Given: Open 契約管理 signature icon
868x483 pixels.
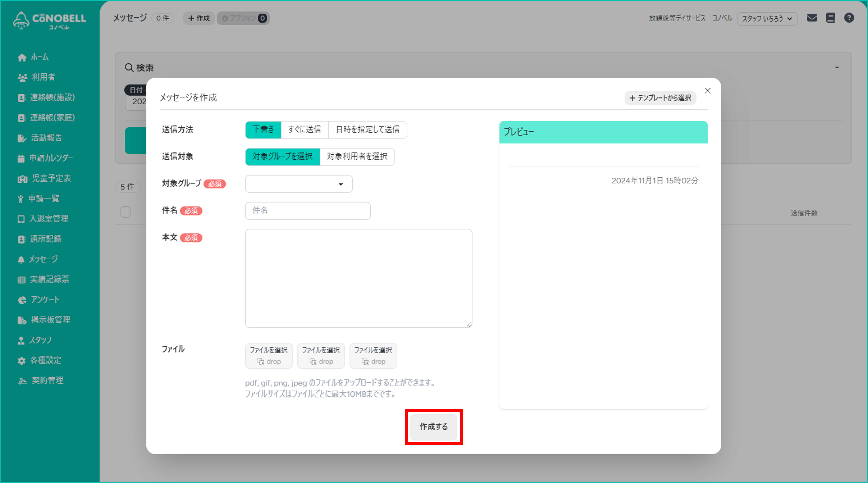Looking at the screenshot, I should tap(22, 381).
